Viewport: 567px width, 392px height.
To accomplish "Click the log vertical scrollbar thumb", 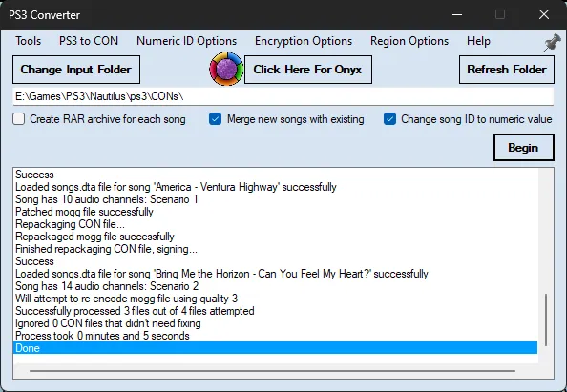I will [x=546, y=320].
